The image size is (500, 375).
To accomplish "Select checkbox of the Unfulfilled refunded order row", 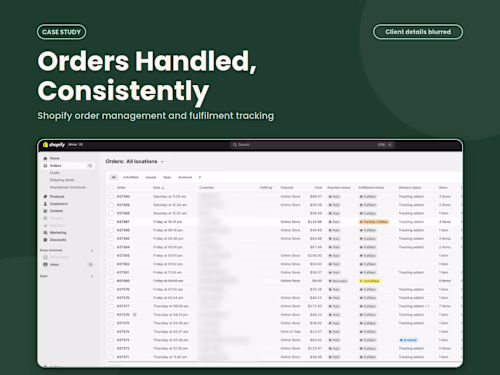I will (111, 281).
